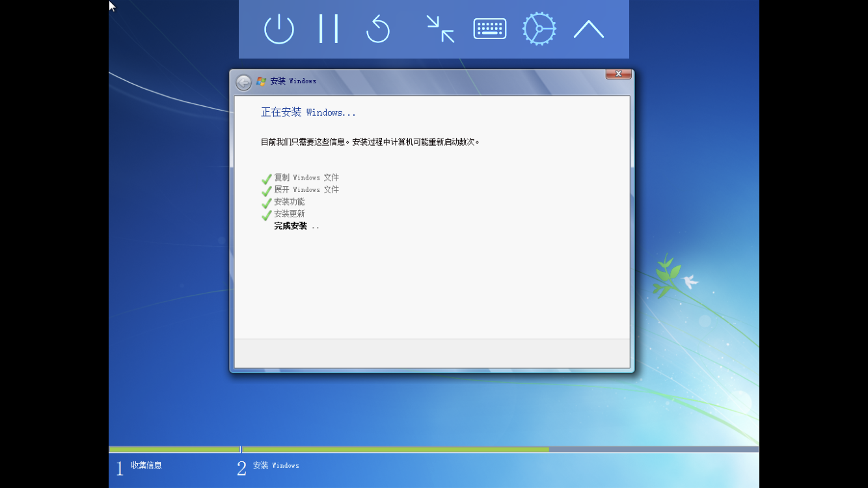Click the white bird on the wallpaper
The image size is (868, 488).
pyautogui.click(x=690, y=282)
